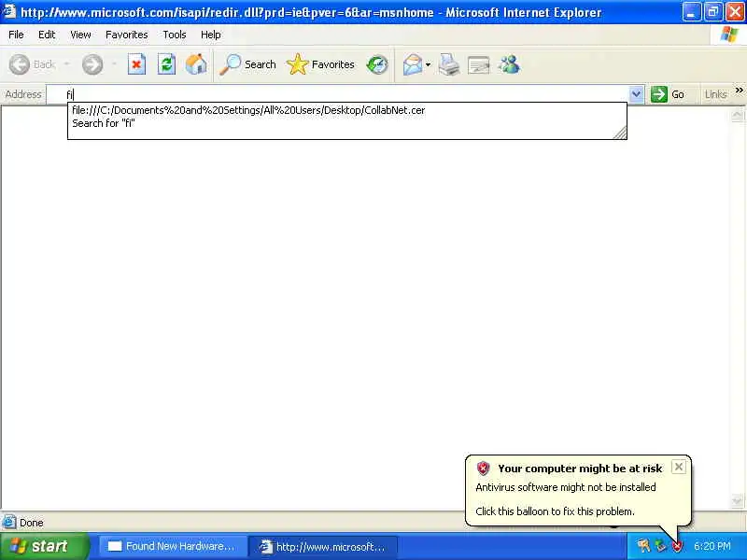
Task: Click the scrollbar up arrow
Action: pyautogui.click(x=737, y=115)
